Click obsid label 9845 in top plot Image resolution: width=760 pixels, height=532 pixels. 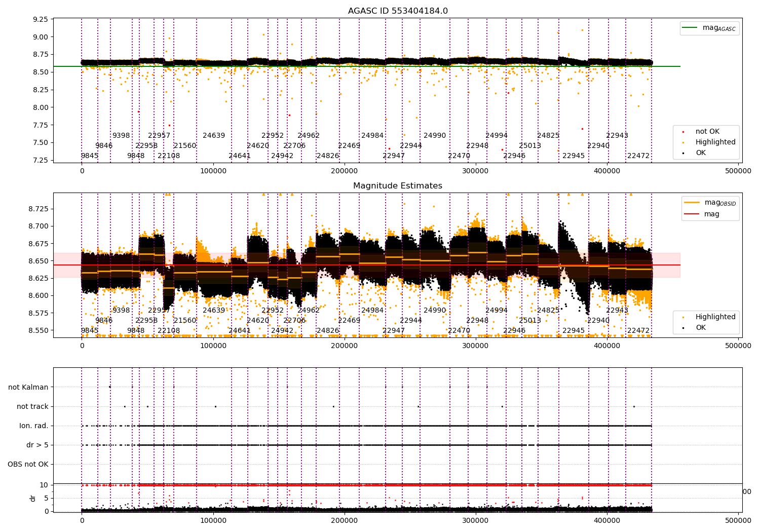90,156
